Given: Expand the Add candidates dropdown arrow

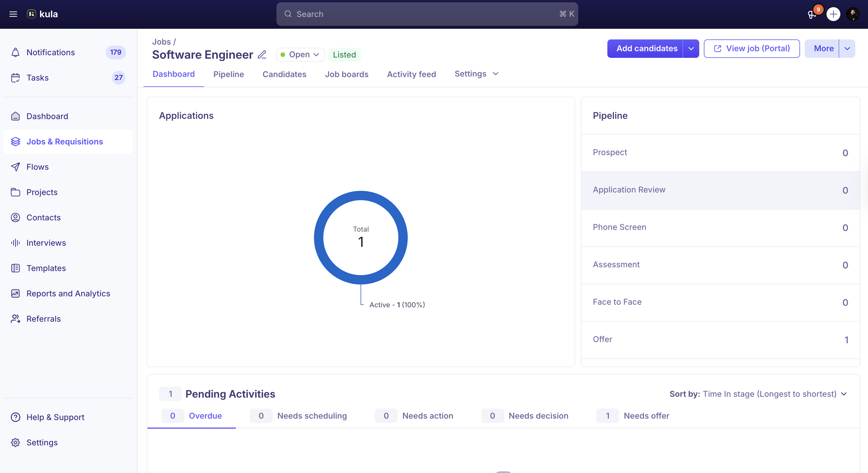Looking at the screenshot, I should (x=691, y=48).
